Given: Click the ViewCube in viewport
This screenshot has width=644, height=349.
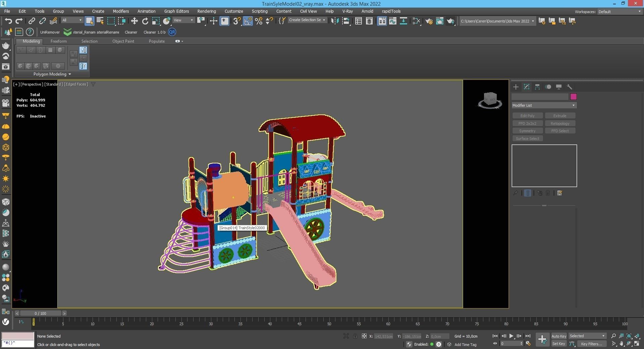Looking at the screenshot, I should coord(490,100).
